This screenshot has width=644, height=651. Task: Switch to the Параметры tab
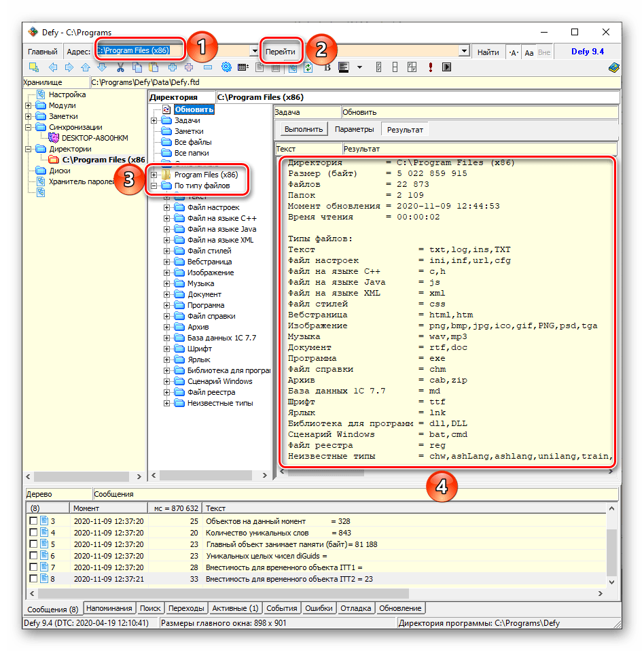354,130
